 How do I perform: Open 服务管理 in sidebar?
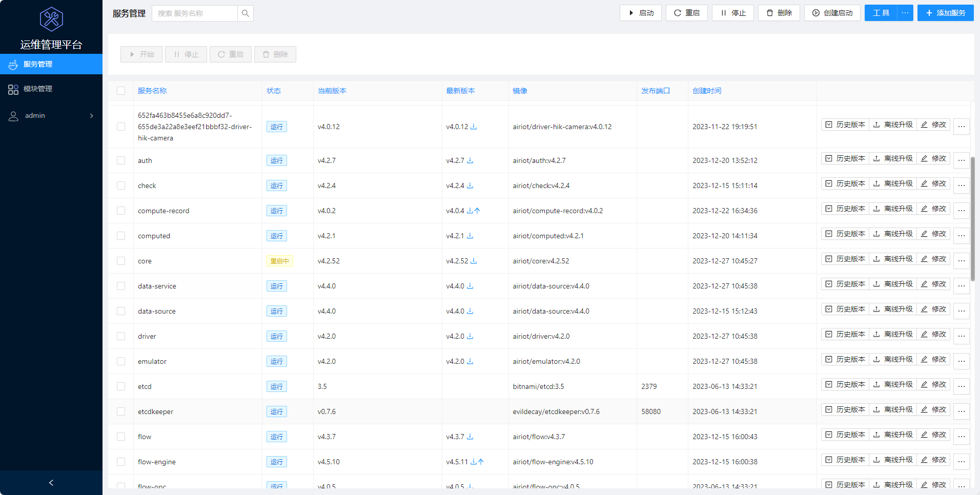click(51, 64)
